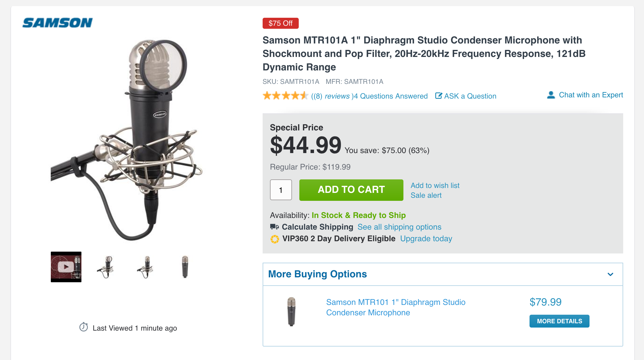Screen dimensions: 644x360
Task: Expand the More Buying Options header
Action: pyautogui.click(x=443, y=274)
